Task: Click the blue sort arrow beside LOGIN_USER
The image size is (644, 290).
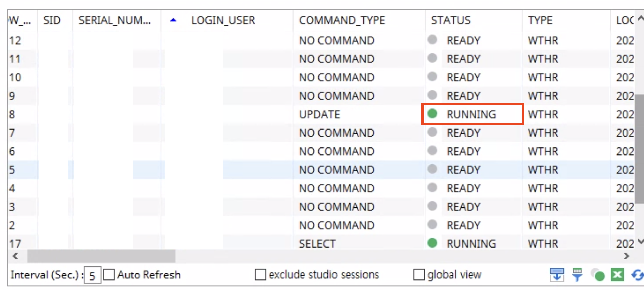Action: [173, 20]
